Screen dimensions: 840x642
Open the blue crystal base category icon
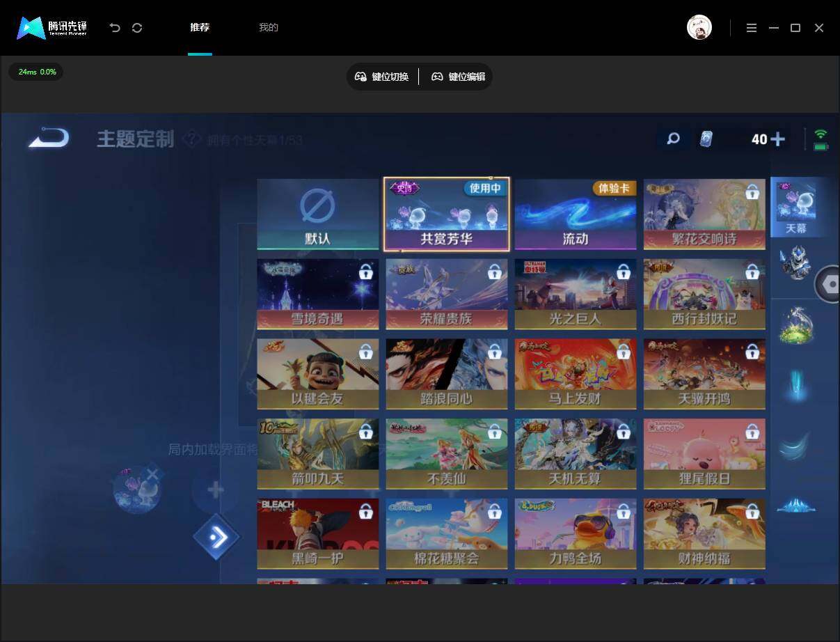(795, 505)
